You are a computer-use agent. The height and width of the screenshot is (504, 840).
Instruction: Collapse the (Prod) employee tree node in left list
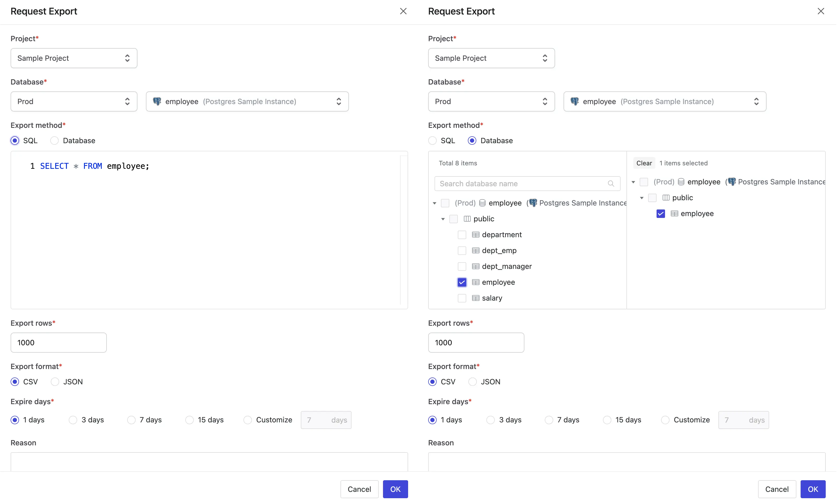tap(435, 203)
